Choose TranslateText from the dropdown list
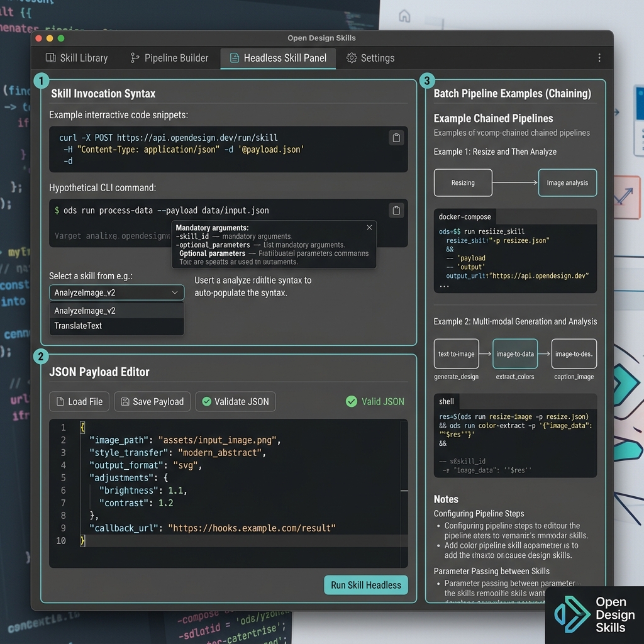The width and height of the screenshot is (644, 644). click(116, 326)
